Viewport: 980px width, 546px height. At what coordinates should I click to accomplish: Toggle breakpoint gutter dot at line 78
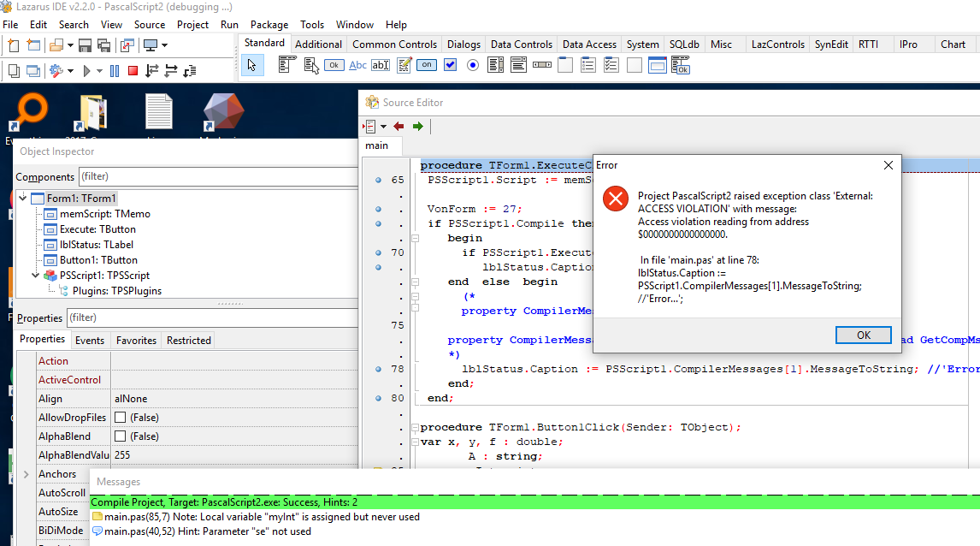(378, 369)
